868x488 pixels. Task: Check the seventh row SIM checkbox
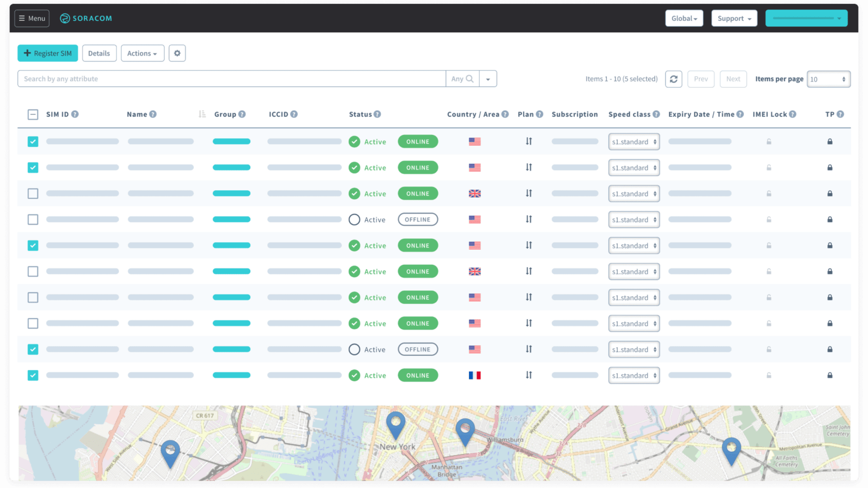pos(33,298)
